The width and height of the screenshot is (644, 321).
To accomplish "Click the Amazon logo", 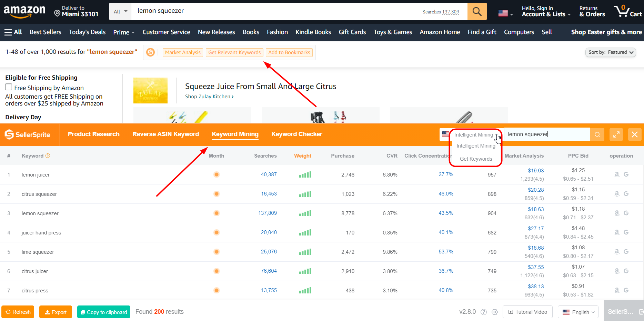I will point(24,11).
